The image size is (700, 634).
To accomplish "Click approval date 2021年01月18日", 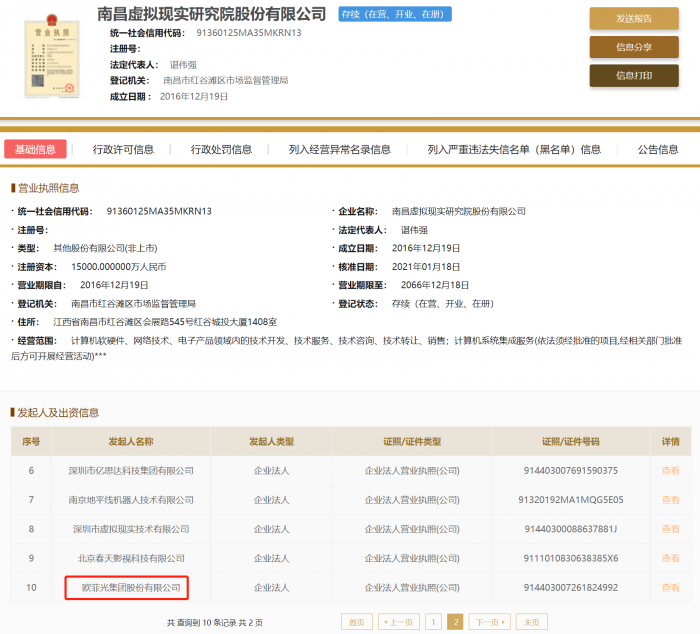I will pyautogui.click(x=426, y=267).
